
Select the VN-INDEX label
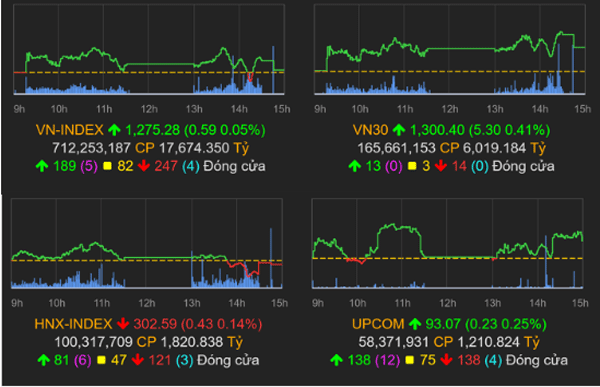[70, 130]
